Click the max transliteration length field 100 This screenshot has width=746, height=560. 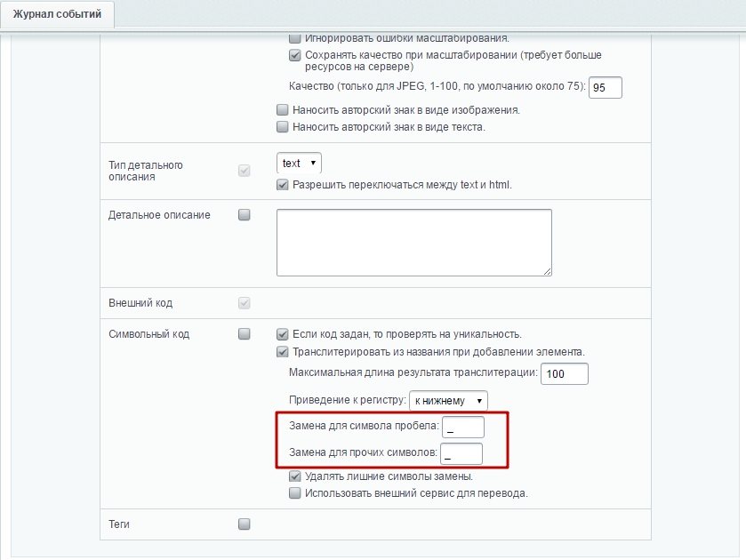click(x=565, y=373)
